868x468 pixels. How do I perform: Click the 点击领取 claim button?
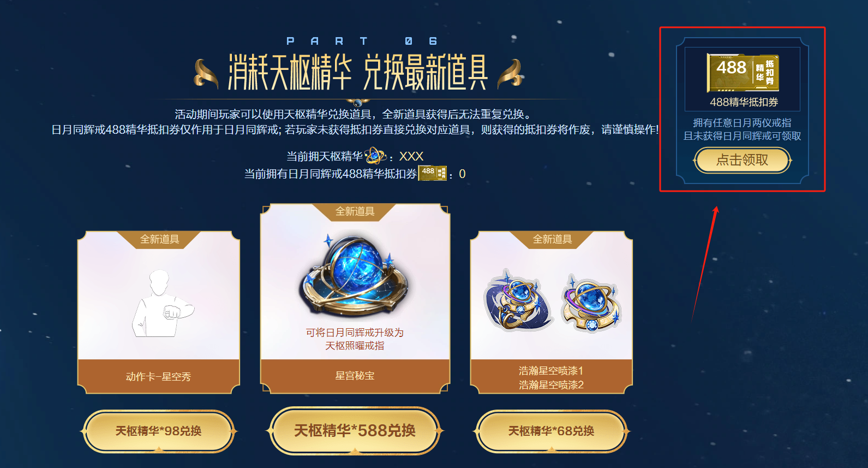[x=742, y=160]
